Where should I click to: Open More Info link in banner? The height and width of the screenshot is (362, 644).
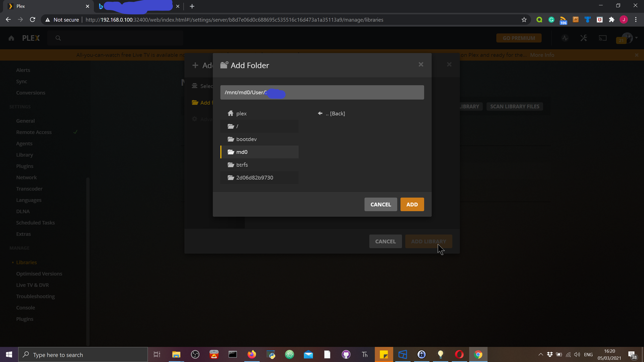click(542, 55)
